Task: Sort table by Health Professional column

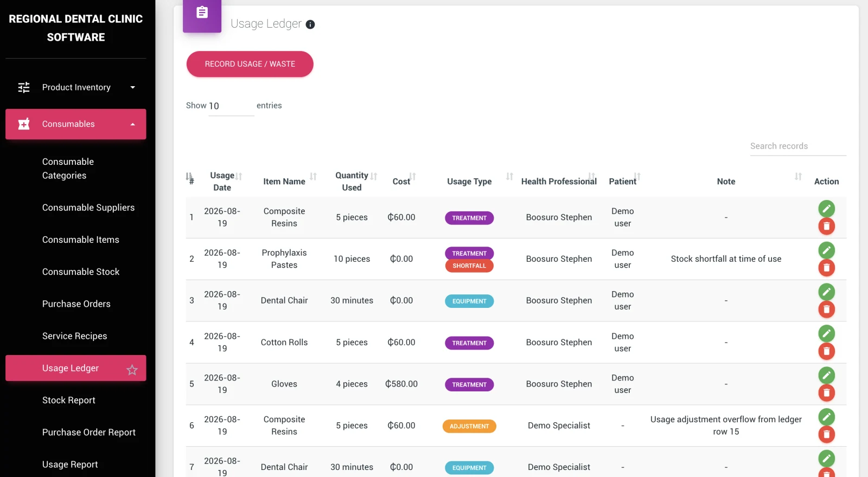Action: (x=559, y=182)
